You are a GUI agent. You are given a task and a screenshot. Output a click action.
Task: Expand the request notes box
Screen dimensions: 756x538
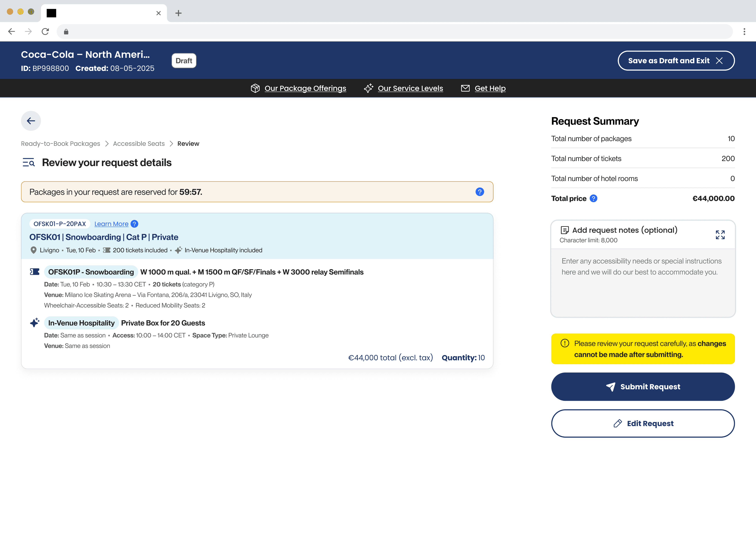pyautogui.click(x=720, y=235)
